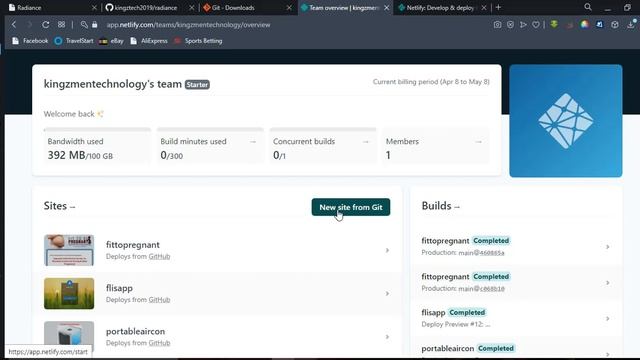640x360 pixels.
Task: Click the heart bookmark icon in address bar
Action: pyautogui.click(x=536, y=24)
